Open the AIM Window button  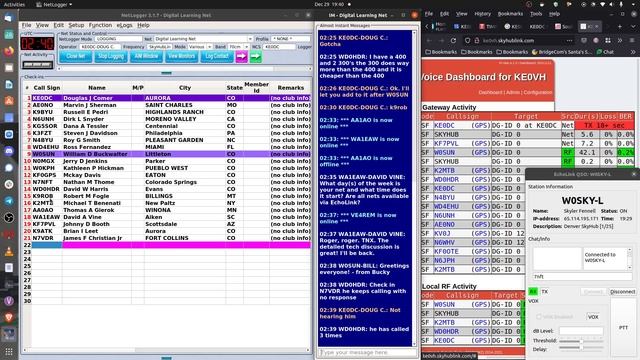click(x=146, y=56)
